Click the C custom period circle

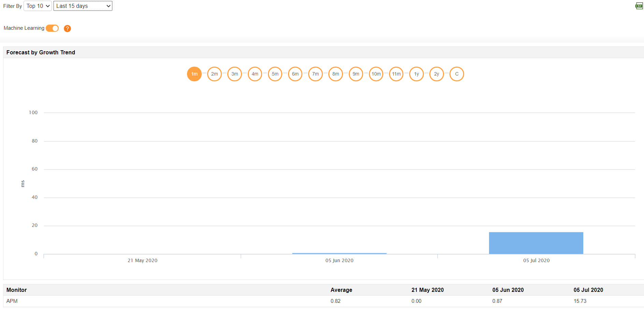click(x=457, y=74)
